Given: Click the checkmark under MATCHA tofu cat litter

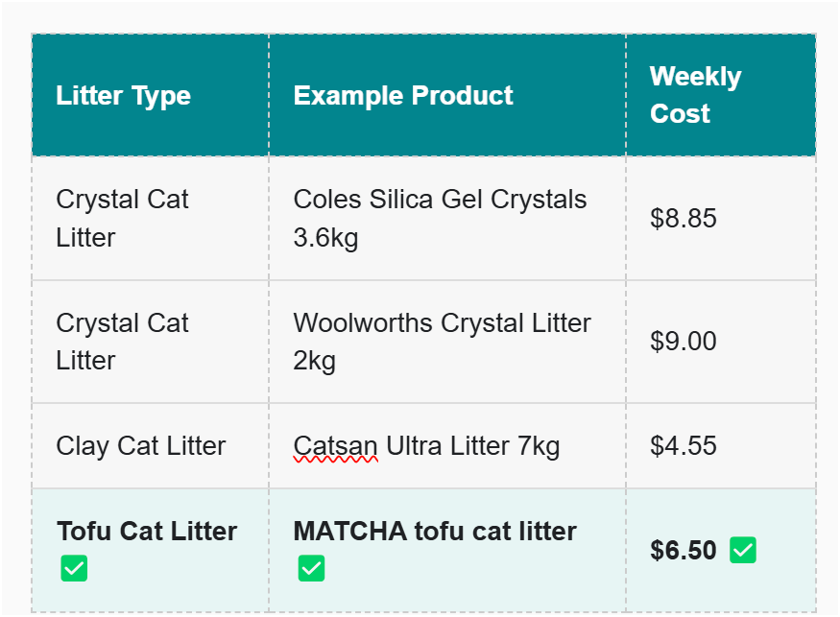Looking at the screenshot, I should tap(311, 568).
